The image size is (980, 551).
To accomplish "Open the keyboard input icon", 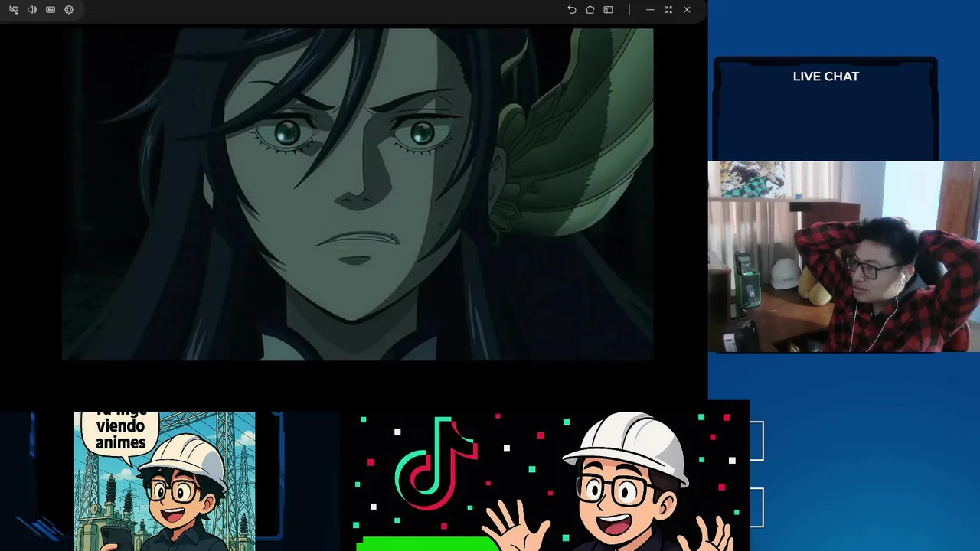I will (51, 10).
